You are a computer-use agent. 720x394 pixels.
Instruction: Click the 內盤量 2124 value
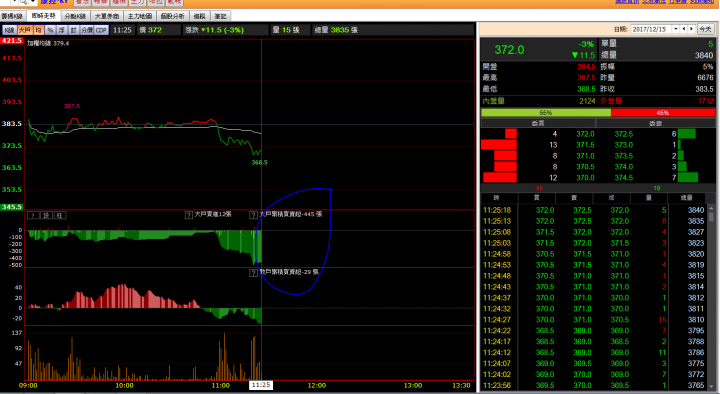click(587, 101)
